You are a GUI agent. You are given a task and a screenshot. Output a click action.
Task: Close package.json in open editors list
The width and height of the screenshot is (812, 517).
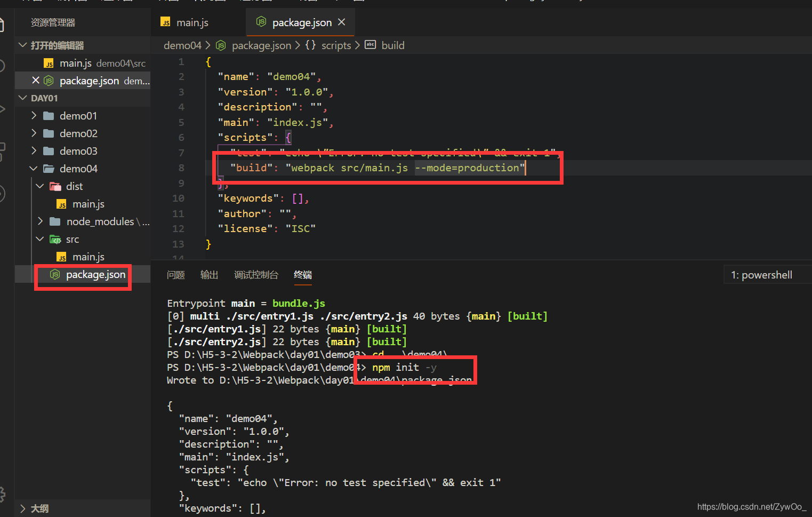click(36, 81)
